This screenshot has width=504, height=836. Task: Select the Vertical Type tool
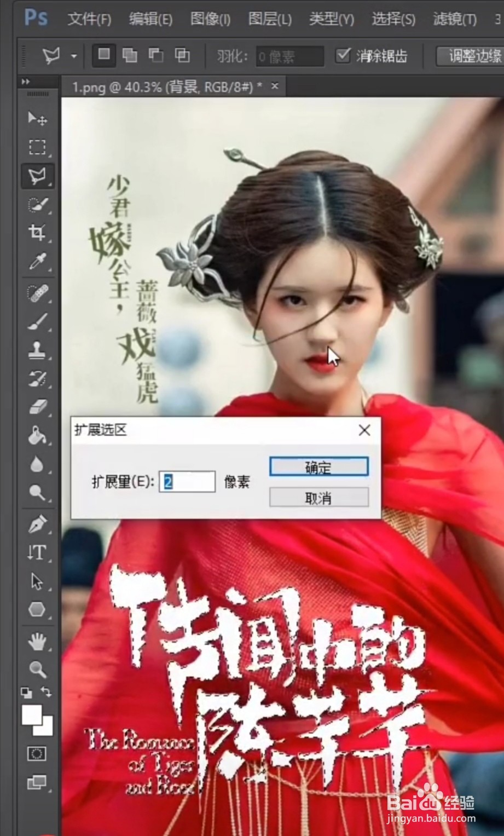pos(37,552)
